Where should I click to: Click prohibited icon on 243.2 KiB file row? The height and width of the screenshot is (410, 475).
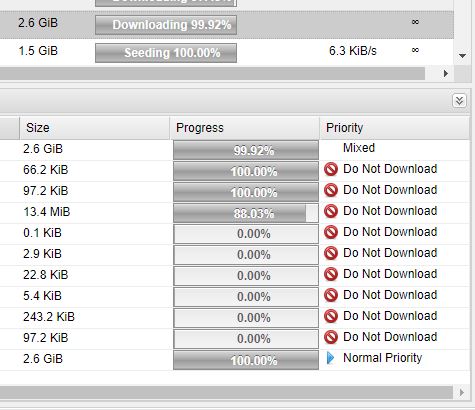[331, 316]
